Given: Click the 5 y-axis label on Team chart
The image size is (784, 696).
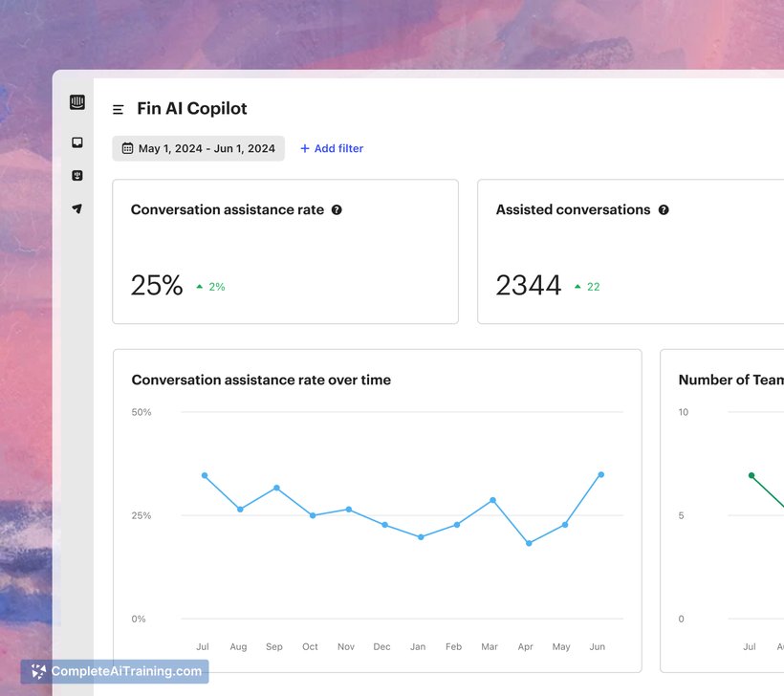Looking at the screenshot, I should click(x=681, y=515).
